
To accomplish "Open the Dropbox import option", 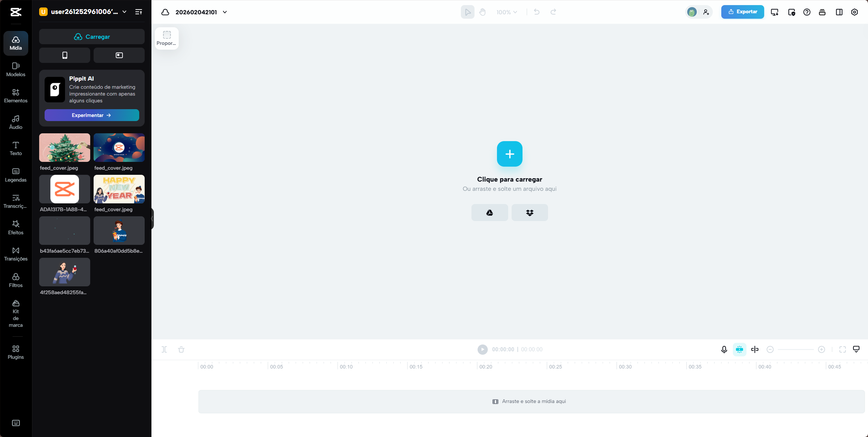I will coord(529,212).
